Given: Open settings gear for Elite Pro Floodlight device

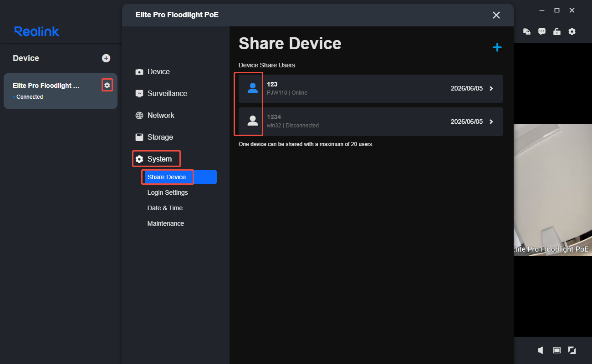Looking at the screenshot, I should pyautogui.click(x=107, y=85).
